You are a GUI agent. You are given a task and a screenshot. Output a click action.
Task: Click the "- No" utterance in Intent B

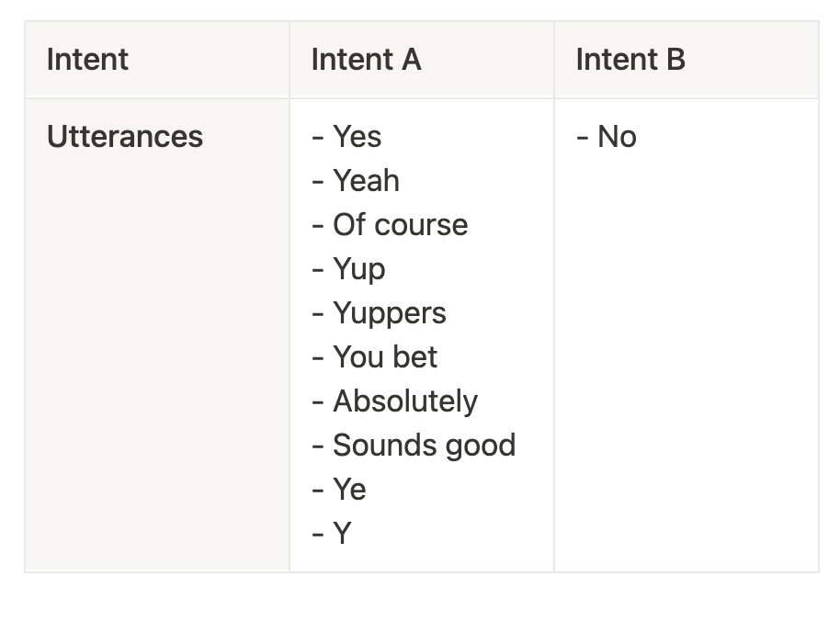(x=607, y=137)
